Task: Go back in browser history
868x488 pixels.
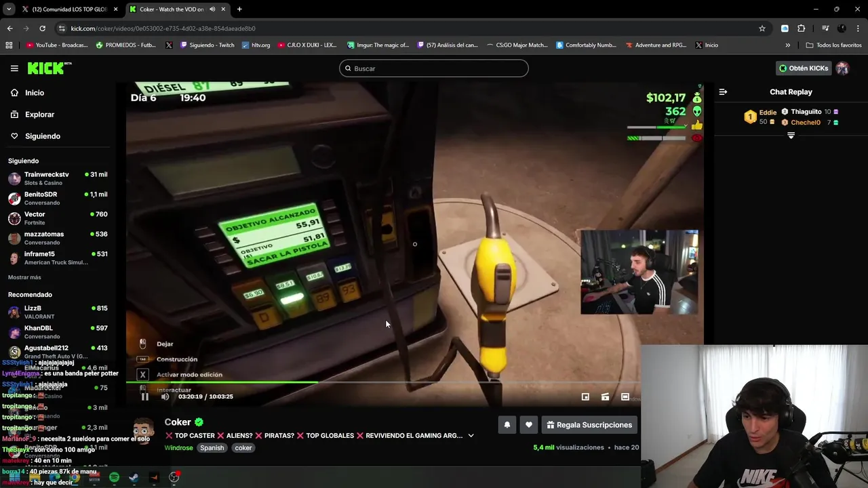Action: 9,28
